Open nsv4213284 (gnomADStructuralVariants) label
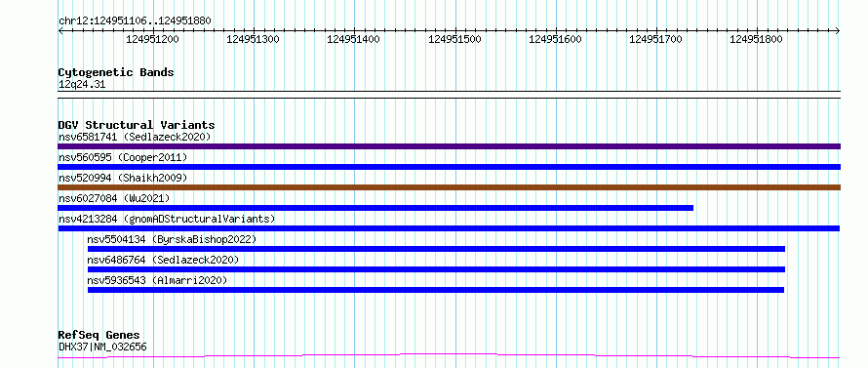This screenshot has height=368, width=868. coord(167,219)
